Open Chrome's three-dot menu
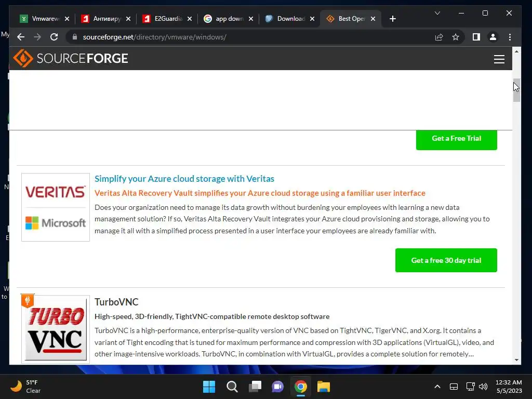This screenshot has height=399, width=532. pos(510,37)
